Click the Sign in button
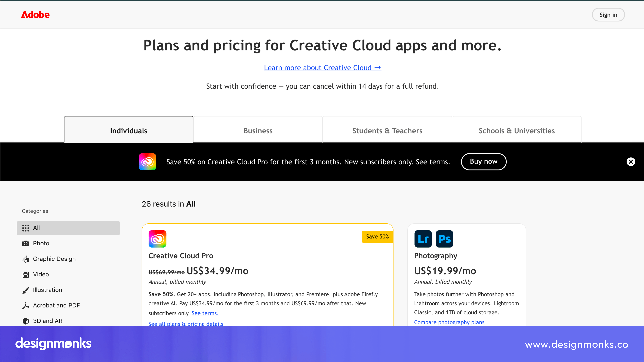The image size is (644, 362). (608, 15)
